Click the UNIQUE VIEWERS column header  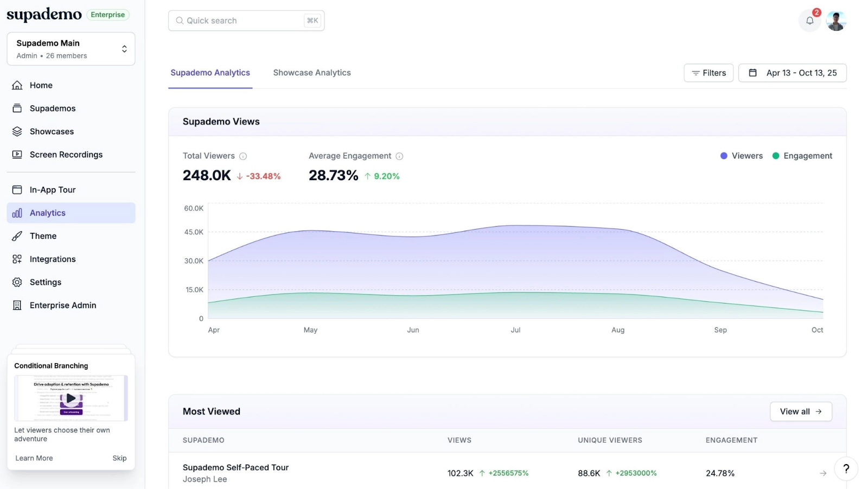point(610,440)
